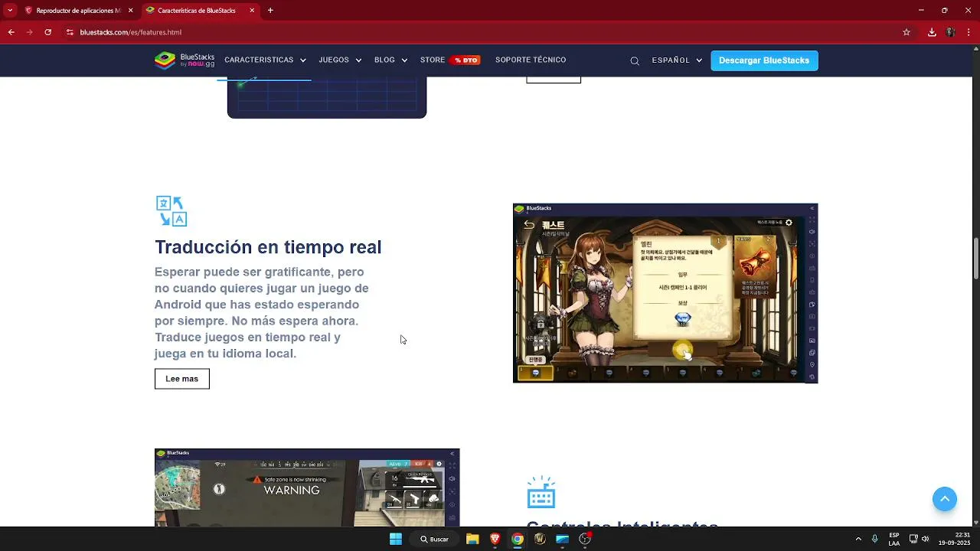Open the tab search dropdown arrow
The image size is (980, 551).
[x=9, y=11]
